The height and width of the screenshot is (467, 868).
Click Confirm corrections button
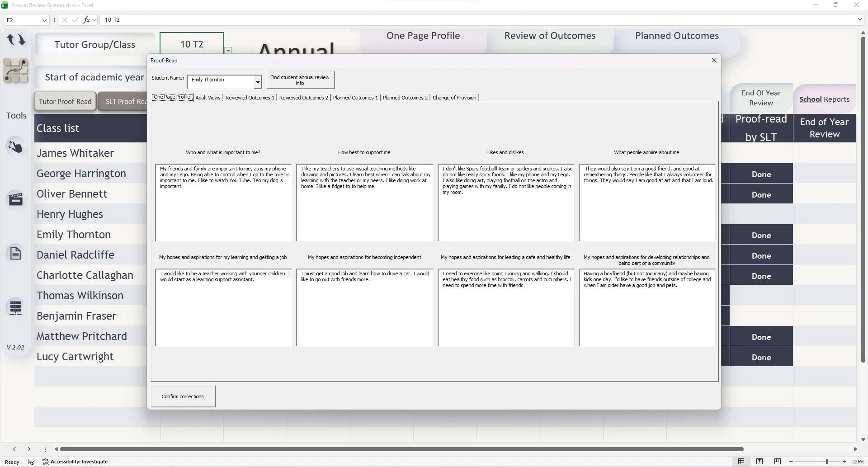coord(183,396)
